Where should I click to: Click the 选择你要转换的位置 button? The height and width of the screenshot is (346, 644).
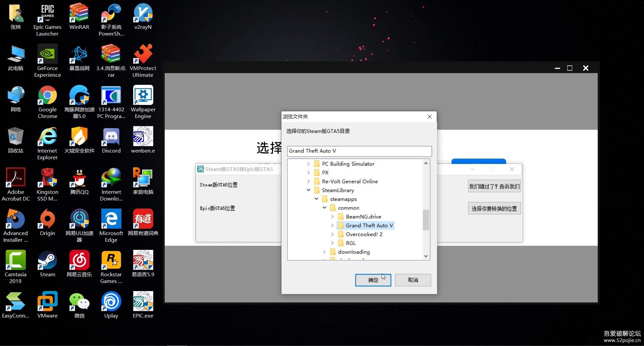(494, 209)
